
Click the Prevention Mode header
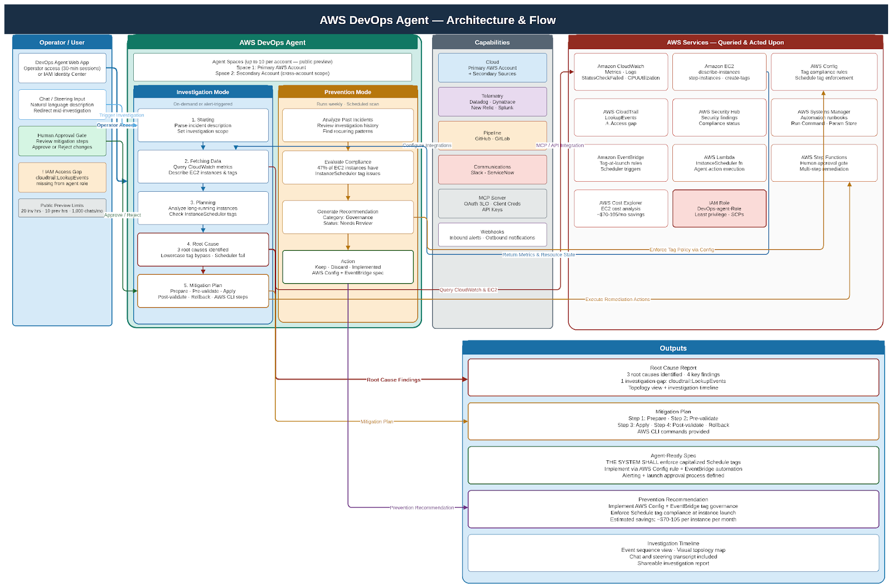[347, 92]
